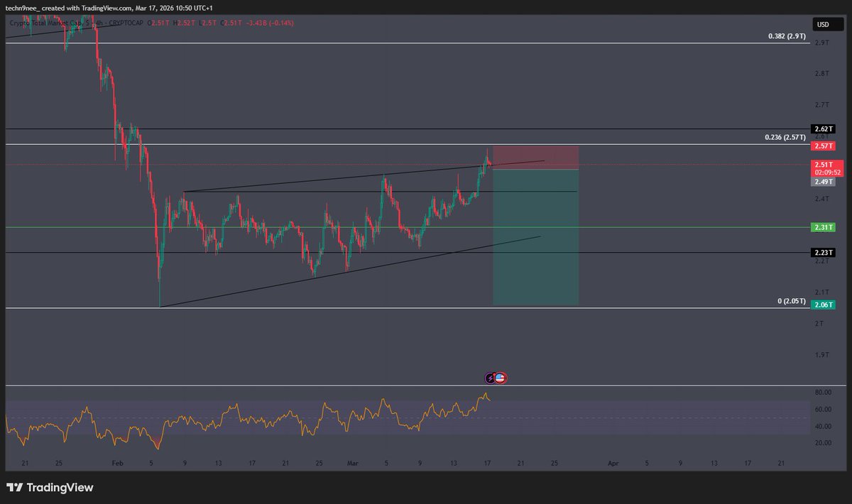852x504 pixels.
Task: Click the 0.236 (2.57T) Fibonacci label
Action: (x=785, y=137)
